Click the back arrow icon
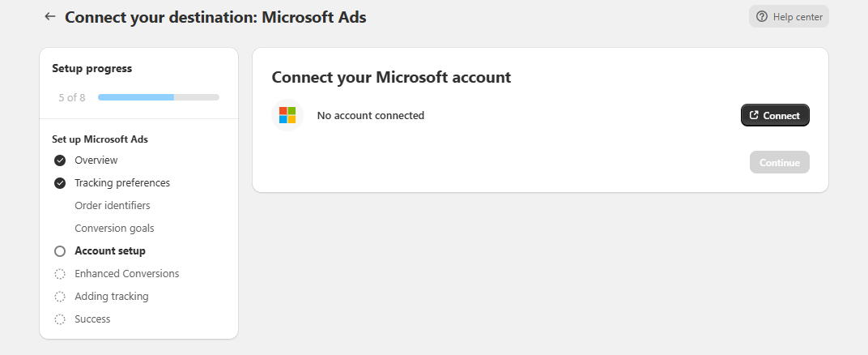 (x=50, y=16)
